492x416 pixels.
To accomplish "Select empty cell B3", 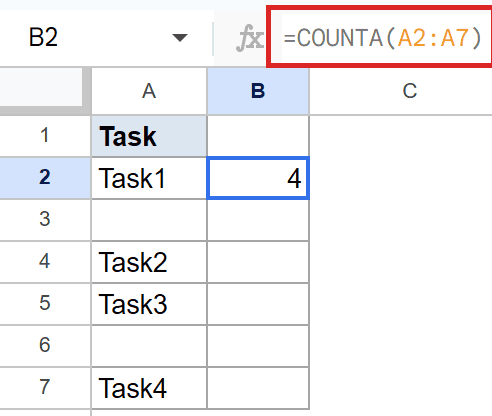I will click(x=258, y=220).
